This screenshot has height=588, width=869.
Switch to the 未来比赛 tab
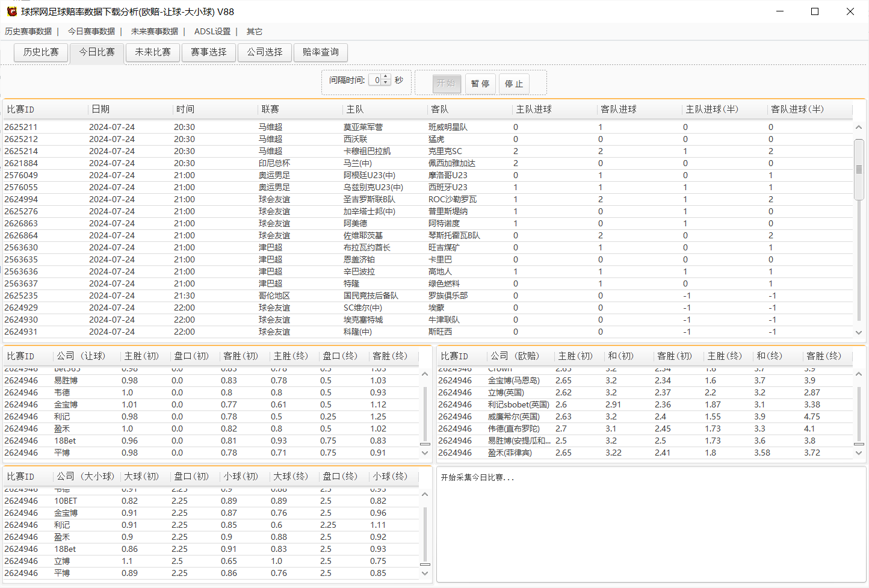click(153, 52)
